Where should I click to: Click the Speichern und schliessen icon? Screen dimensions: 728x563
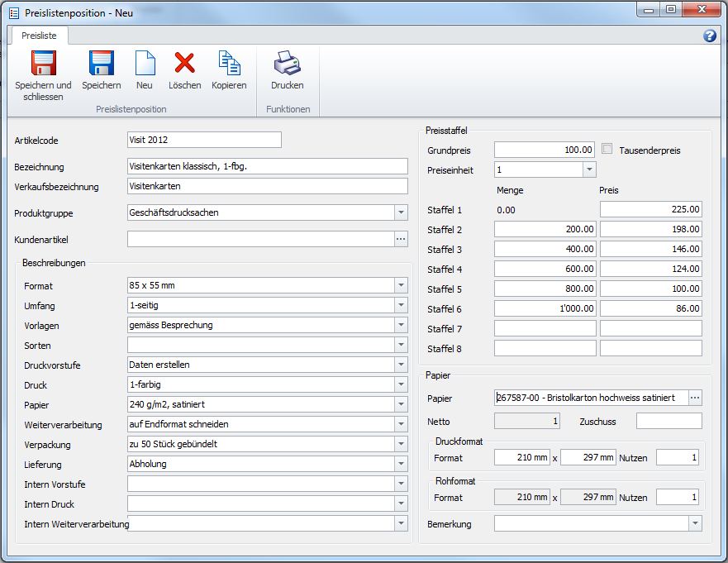pyautogui.click(x=43, y=64)
